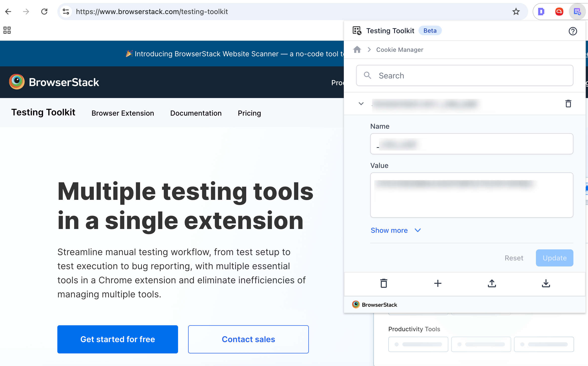Open the purple D extension icon

tap(541, 12)
